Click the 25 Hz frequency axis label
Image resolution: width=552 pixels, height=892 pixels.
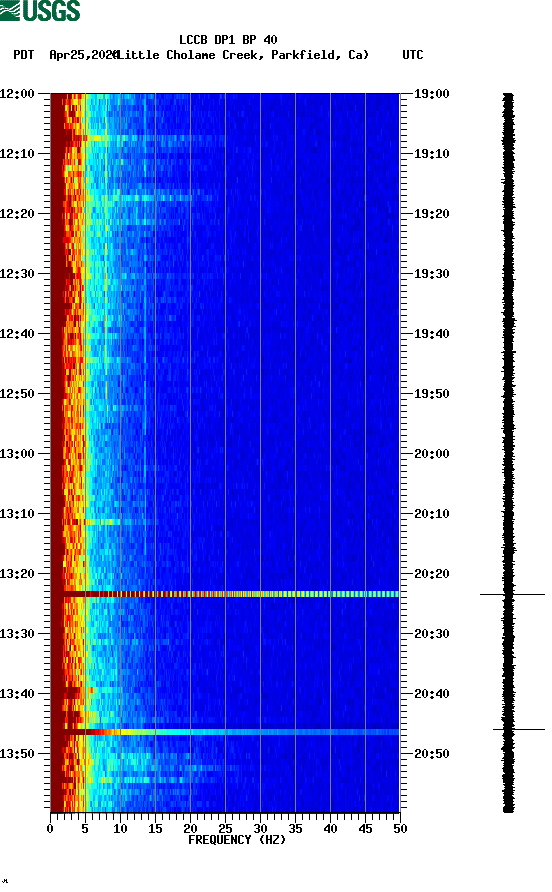click(x=225, y=828)
